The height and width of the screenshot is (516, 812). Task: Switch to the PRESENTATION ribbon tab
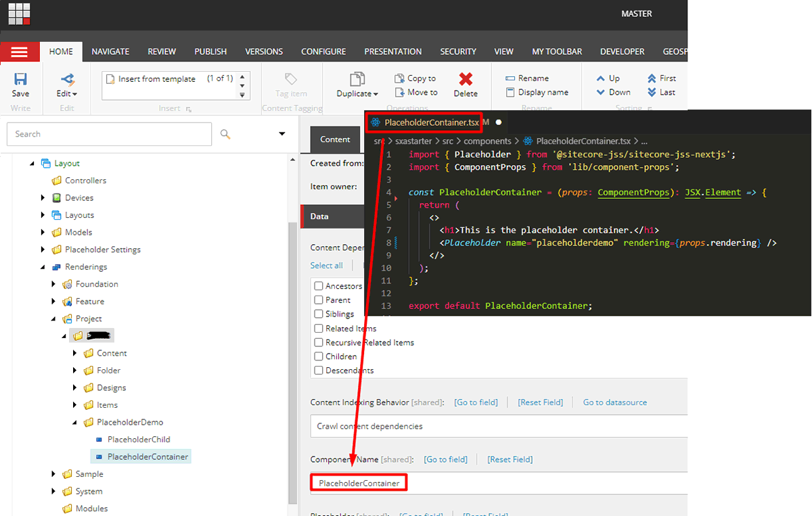tap(392, 51)
